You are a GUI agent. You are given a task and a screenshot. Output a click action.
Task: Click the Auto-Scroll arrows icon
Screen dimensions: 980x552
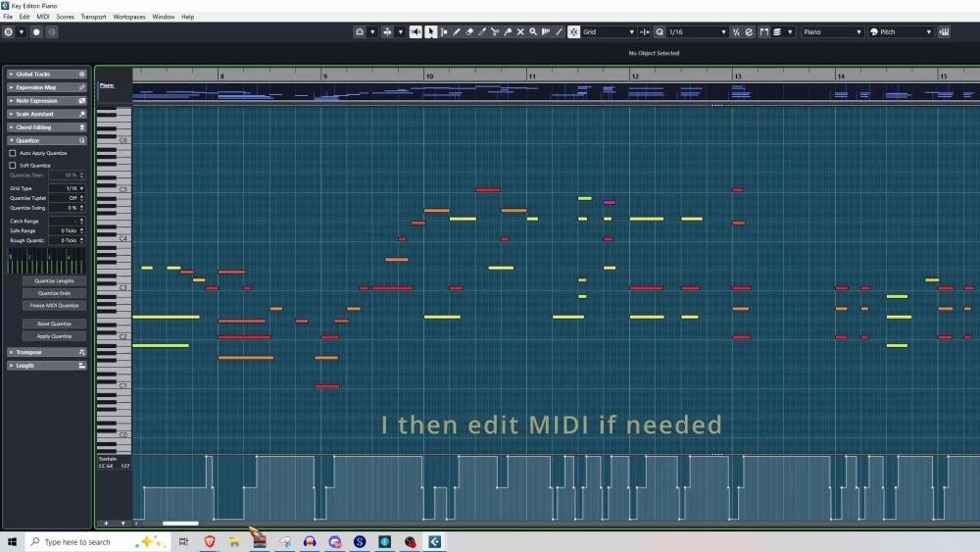point(387,32)
